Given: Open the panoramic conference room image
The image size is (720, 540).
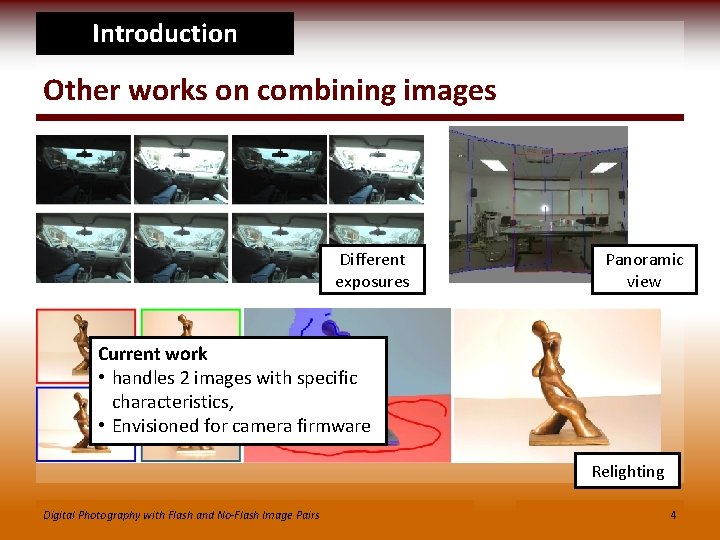Looking at the screenshot, I should click(x=538, y=204).
